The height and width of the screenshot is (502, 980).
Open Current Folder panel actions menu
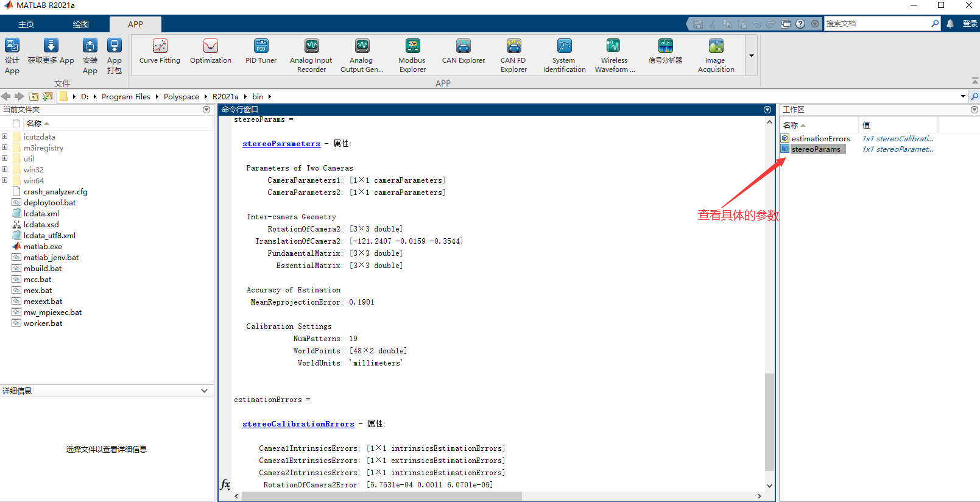(x=206, y=110)
